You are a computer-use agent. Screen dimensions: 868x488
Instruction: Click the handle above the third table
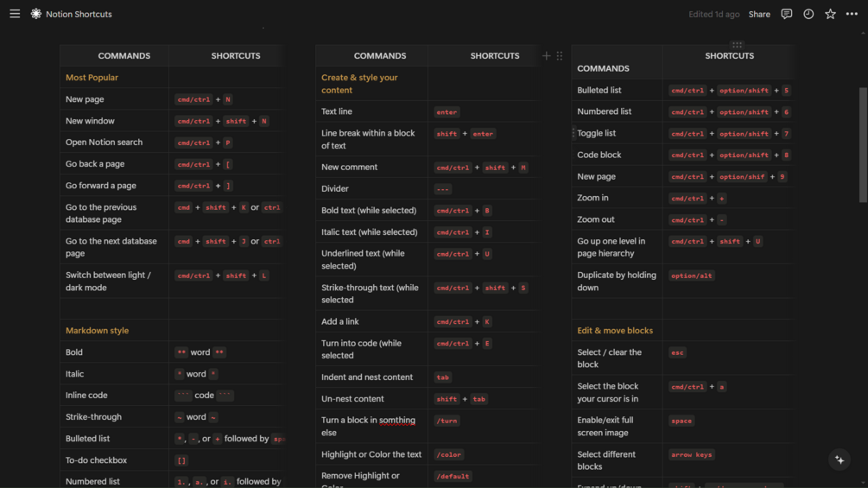pyautogui.click(x=737, y=45)
